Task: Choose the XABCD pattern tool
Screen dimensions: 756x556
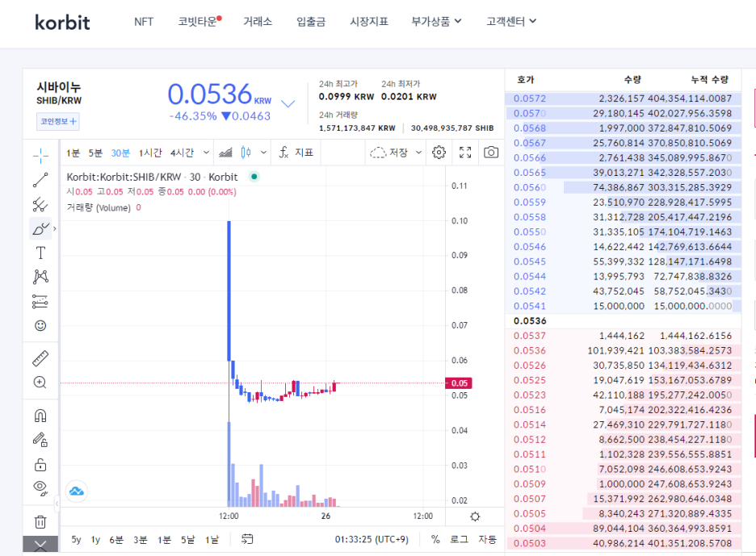Action: coord(40,277)
